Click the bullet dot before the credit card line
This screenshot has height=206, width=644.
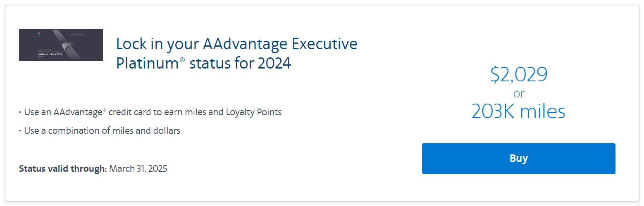20,112
